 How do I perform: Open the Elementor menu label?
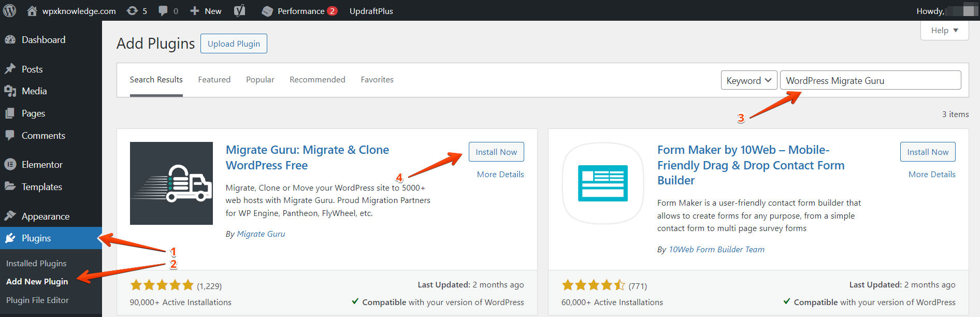(x=42, y=165)
